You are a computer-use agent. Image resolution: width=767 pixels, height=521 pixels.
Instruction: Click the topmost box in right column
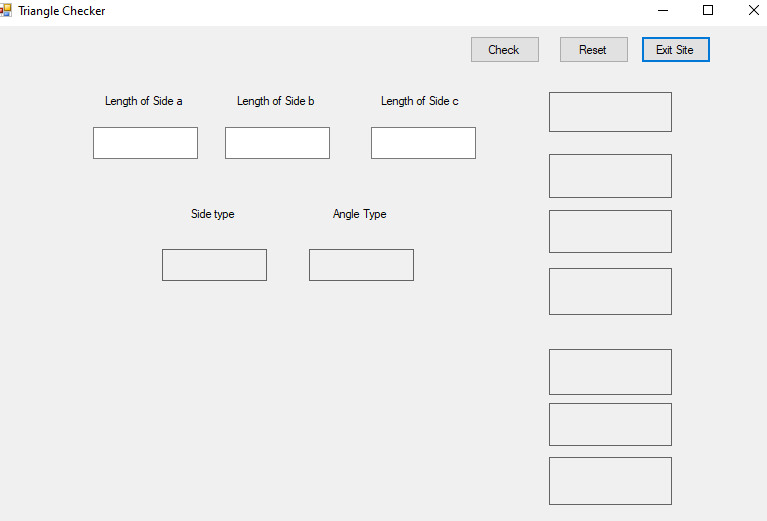point(610,112)
